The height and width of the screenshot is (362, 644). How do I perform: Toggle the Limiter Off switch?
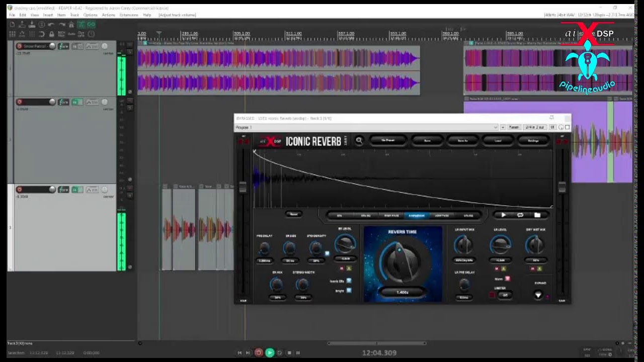point(506,295)
